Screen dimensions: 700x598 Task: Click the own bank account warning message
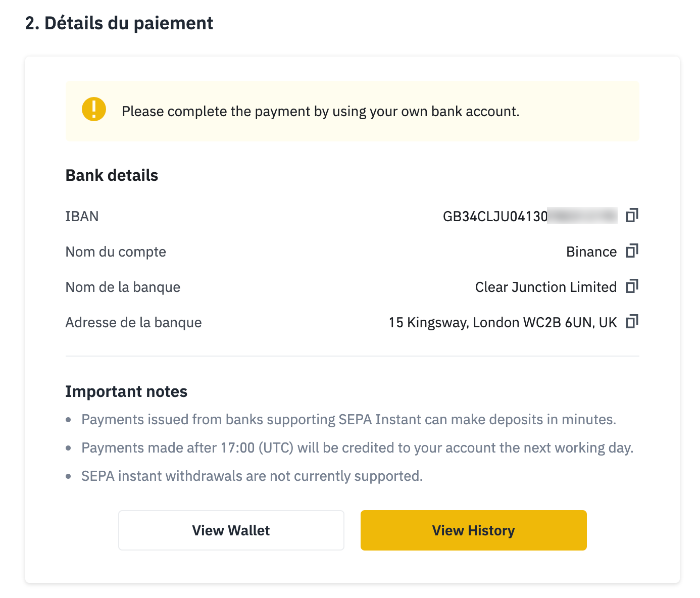coord(321,111)
